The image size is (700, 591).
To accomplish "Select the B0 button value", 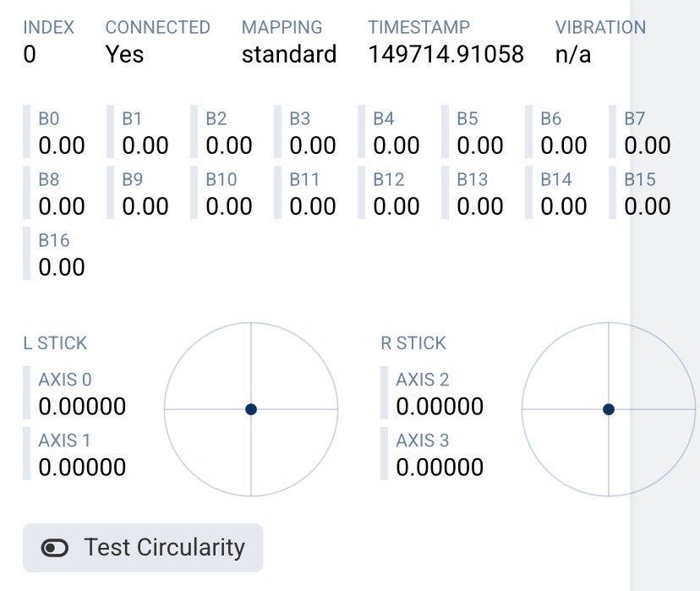I will [x=62, y=145].
